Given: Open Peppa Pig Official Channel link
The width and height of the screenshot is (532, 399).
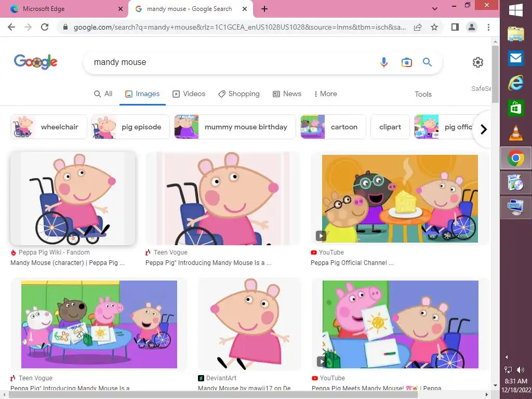Looking at the screenshot, I should point(352,262).
